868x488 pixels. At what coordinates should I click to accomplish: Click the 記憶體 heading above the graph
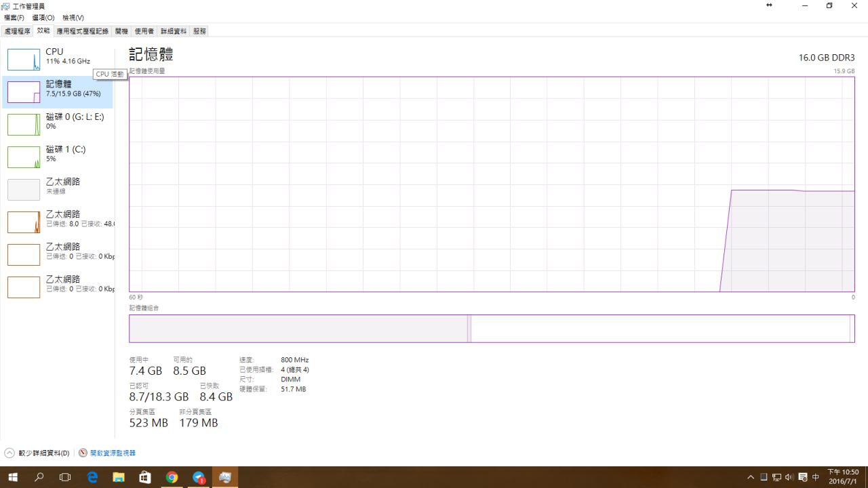151,55
